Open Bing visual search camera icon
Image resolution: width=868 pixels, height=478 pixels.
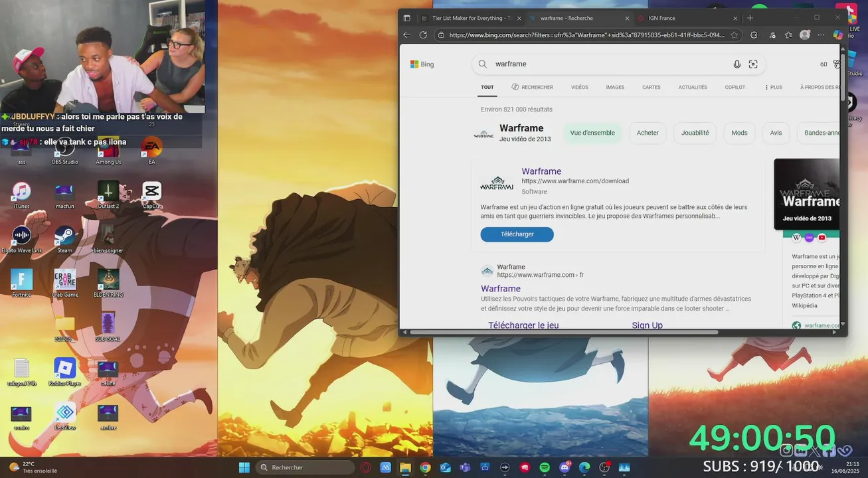point(753,64)
